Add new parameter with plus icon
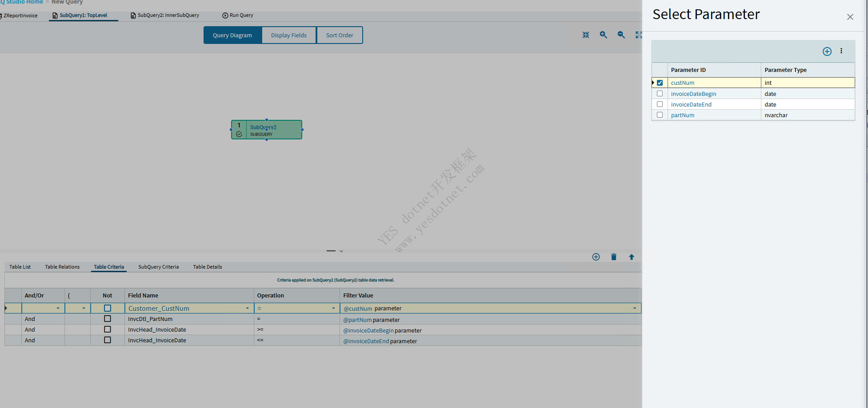868x408 pixels. point(827,51)
